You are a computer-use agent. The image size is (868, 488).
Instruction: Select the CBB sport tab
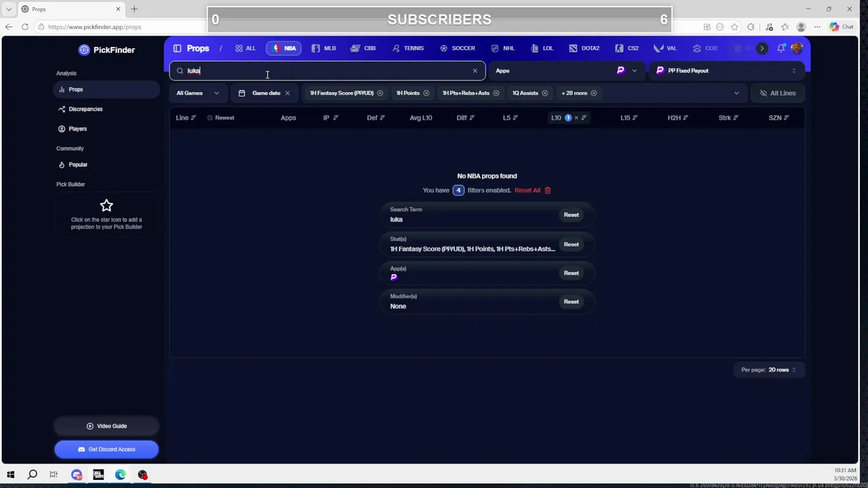tap(363, 48)
